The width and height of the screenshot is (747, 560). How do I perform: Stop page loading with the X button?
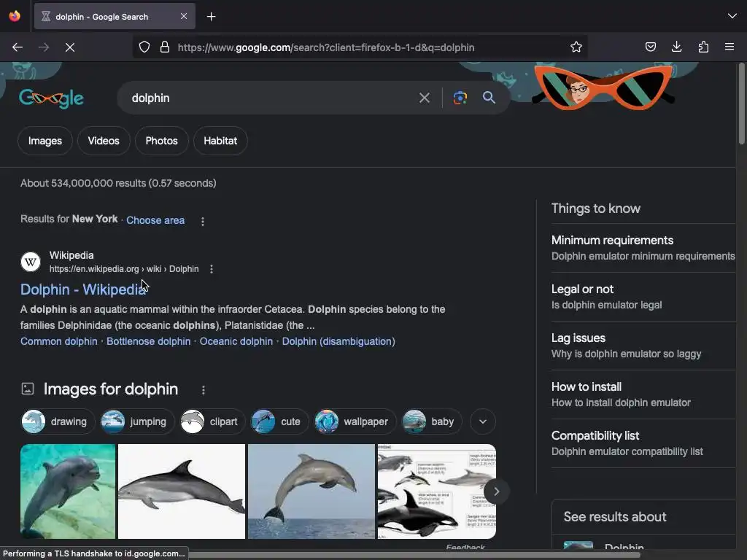pos(70,47)
